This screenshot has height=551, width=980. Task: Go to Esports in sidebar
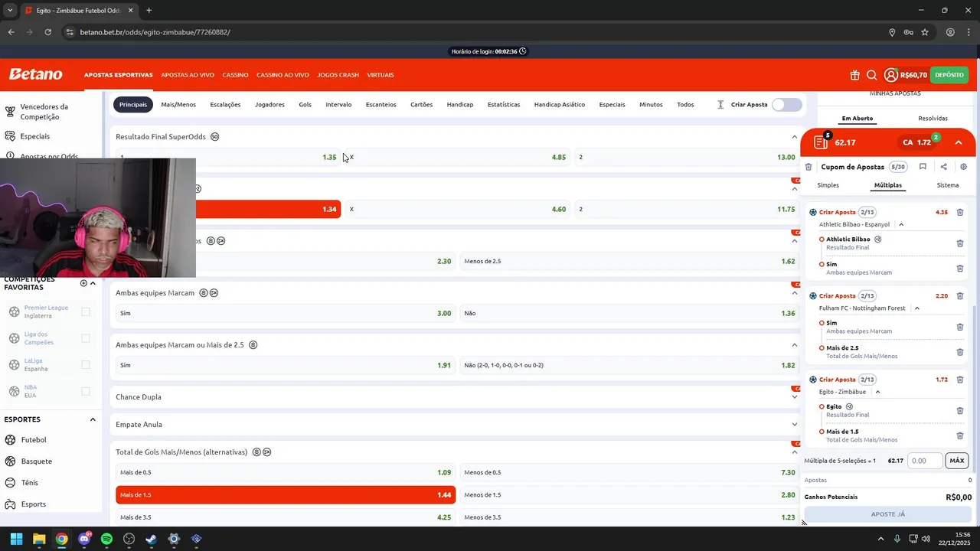click(34, 504)
